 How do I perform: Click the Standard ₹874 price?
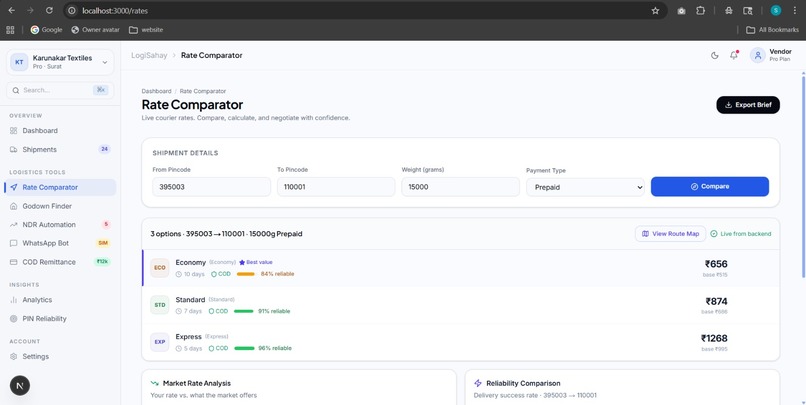tap(716, 301)
